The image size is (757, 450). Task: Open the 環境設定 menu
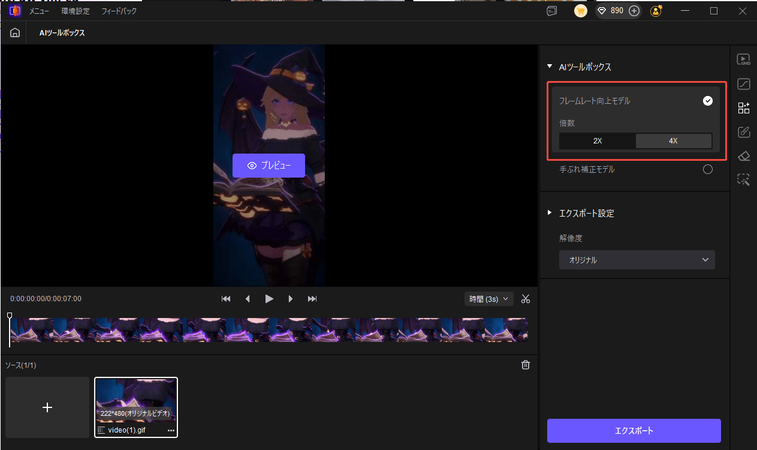coord(75,11)
